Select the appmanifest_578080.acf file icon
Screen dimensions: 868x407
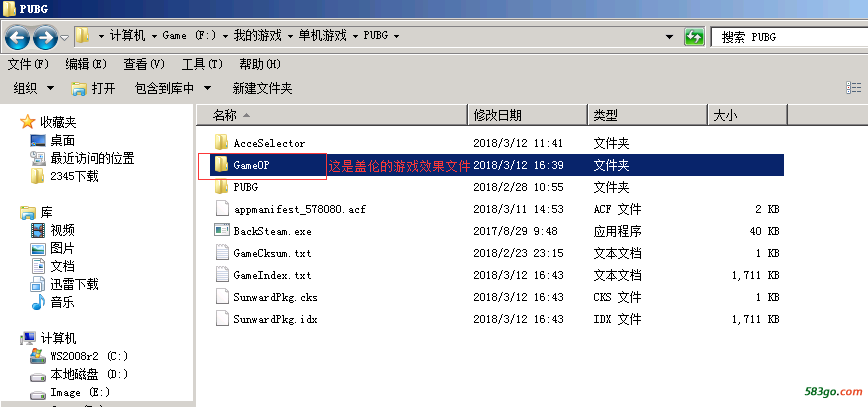pos(221,209)
